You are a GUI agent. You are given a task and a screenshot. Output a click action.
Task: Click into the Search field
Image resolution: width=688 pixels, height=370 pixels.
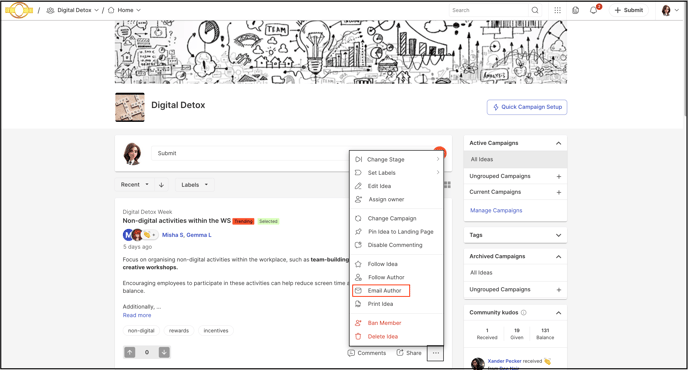click(489, 10)
